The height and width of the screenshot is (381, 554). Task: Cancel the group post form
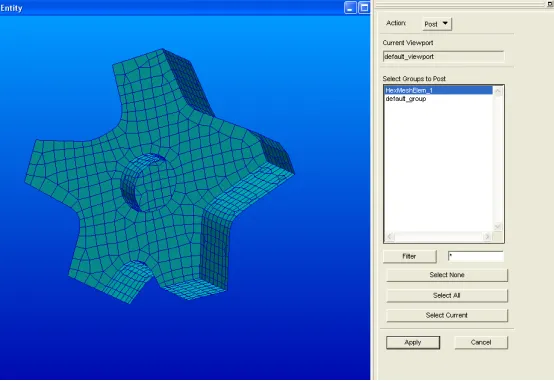click(x=481, y=342)
